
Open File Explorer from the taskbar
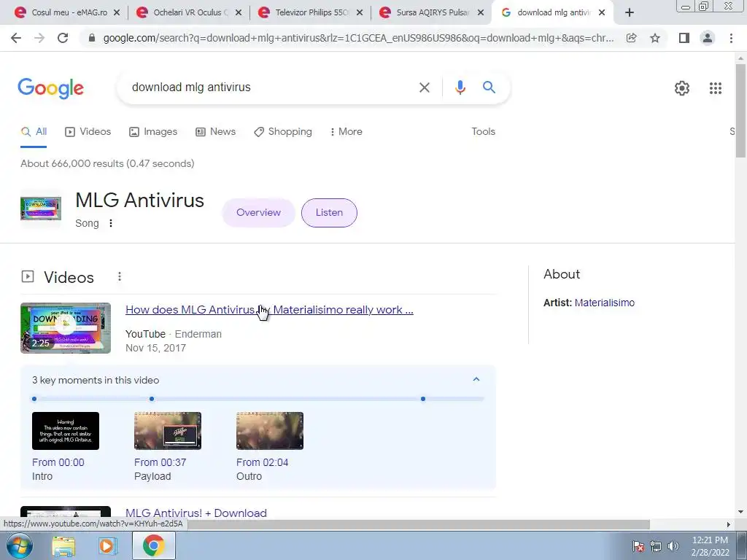pos(63,545)
